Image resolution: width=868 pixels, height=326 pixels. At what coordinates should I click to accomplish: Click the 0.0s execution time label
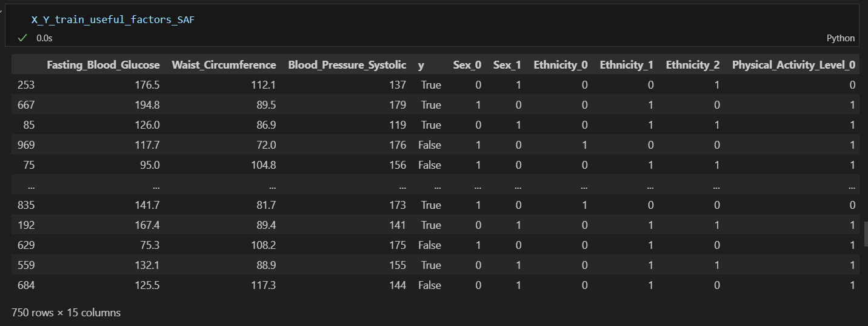(x=44, y=38)
